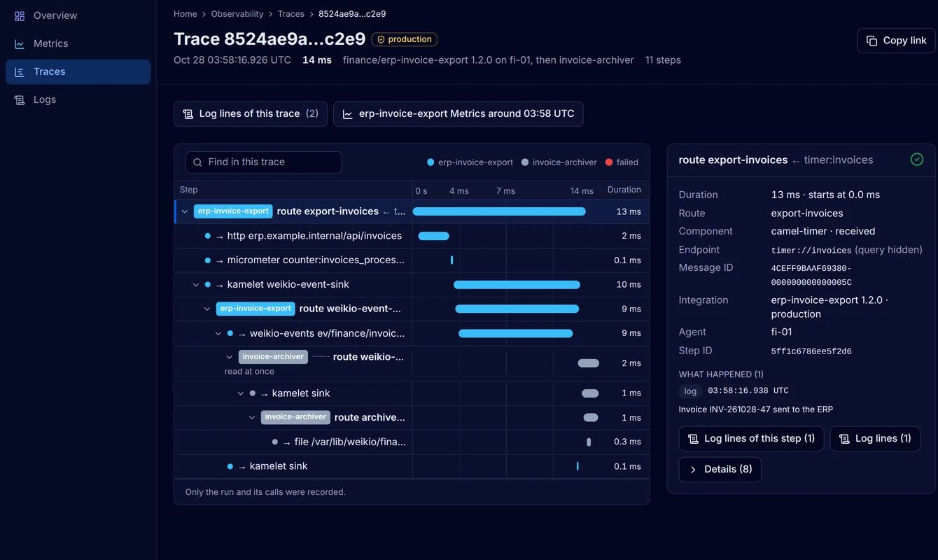Select the micrometer counter:invoices_proces step
The width and height of the screenshot is (938, 560).
click(412, 260)
